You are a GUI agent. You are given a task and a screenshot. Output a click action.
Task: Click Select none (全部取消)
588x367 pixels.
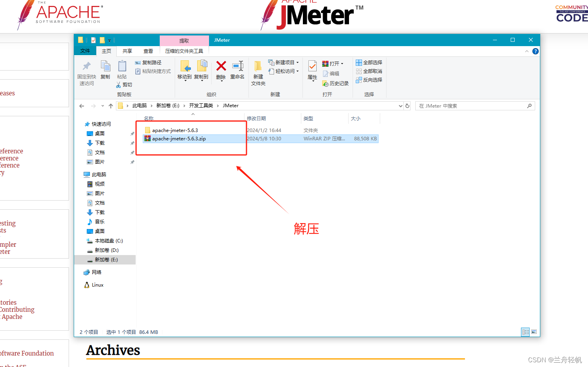(369, 71)
